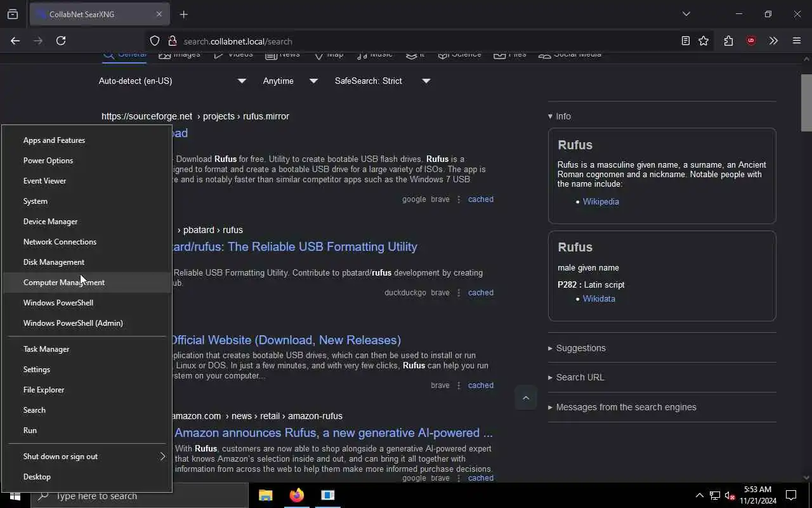Screen dimensions: 812x508
Task: Expand the Search URL section
Action: pos(576,377)
